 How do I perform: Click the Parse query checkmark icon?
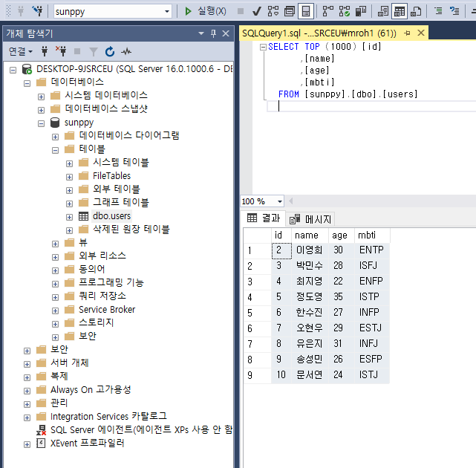[256, 12]
